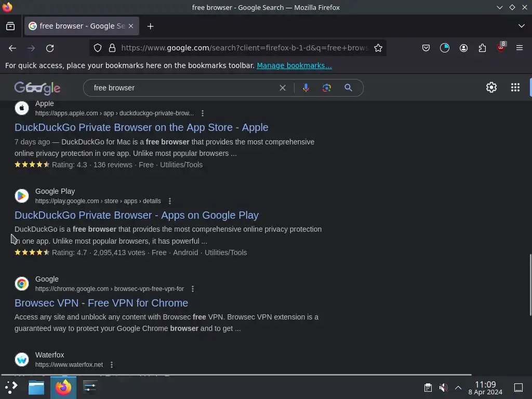View site security padlock info
The image size is (532, 399).
112,48
